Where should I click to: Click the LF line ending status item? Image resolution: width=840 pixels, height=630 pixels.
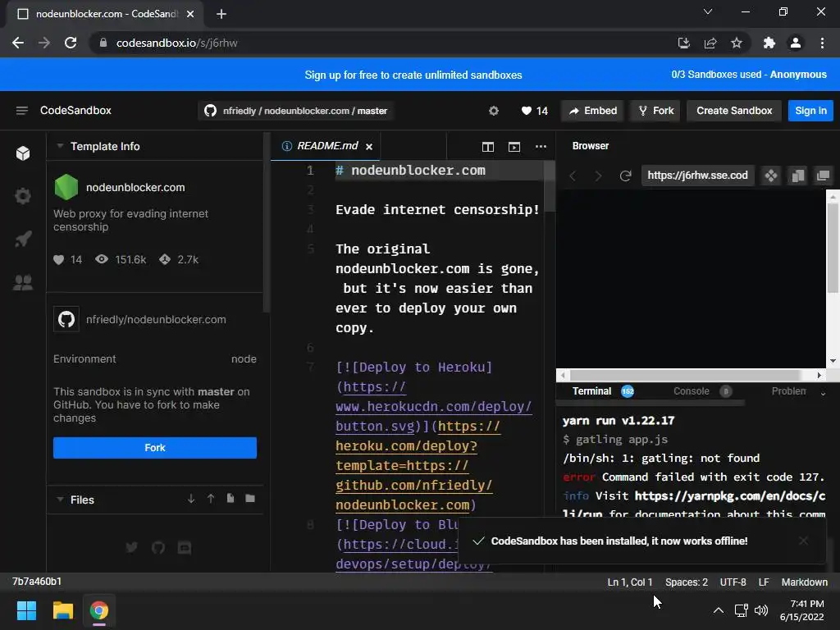click(764, 582)
